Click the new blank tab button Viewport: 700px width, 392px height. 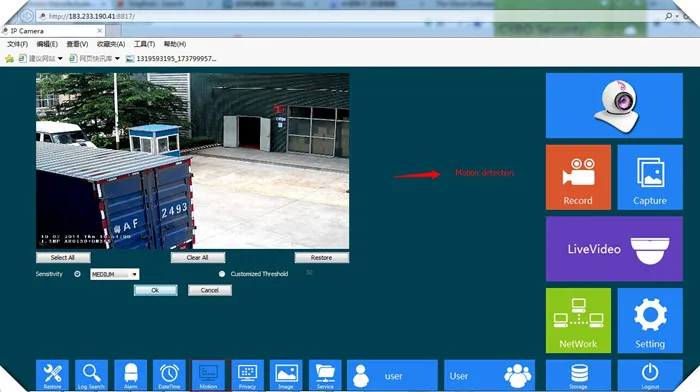tap(113, 31)
